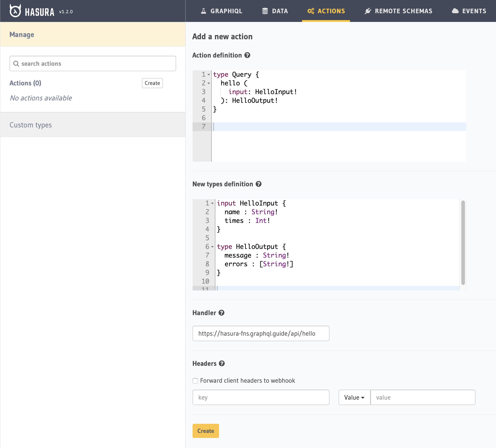The height and width of the screenshot is (448, 496).
Task: Open help tooltip for Action definition
Action: [247, 55]
